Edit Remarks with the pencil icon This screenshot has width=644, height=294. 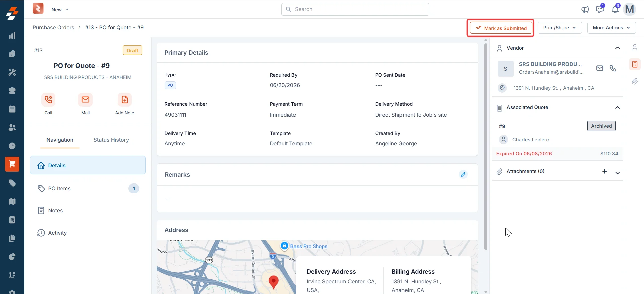pyautogui.click(x=463, y=174)
